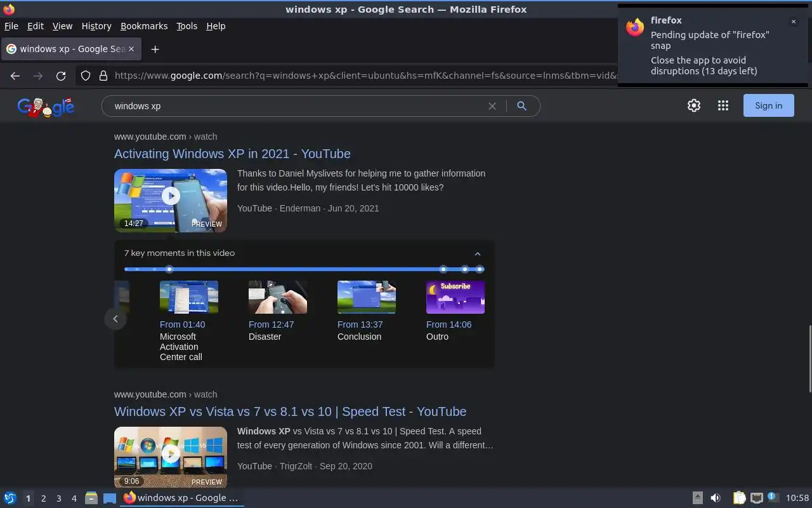
Task: Switch to virtual desktop 2
Action: pyautogui.click(x=43, y=498)
